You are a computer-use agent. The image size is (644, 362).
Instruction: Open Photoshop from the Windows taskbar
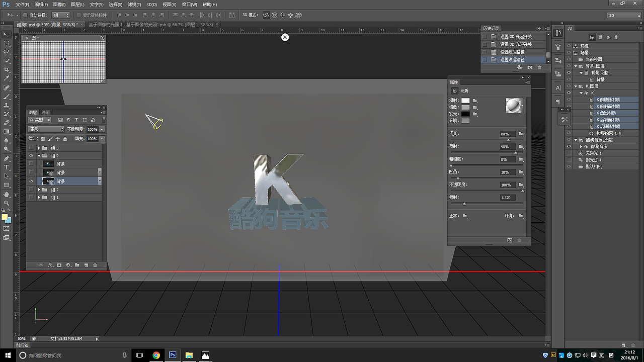pyautogui.click(x=173, y=355)
